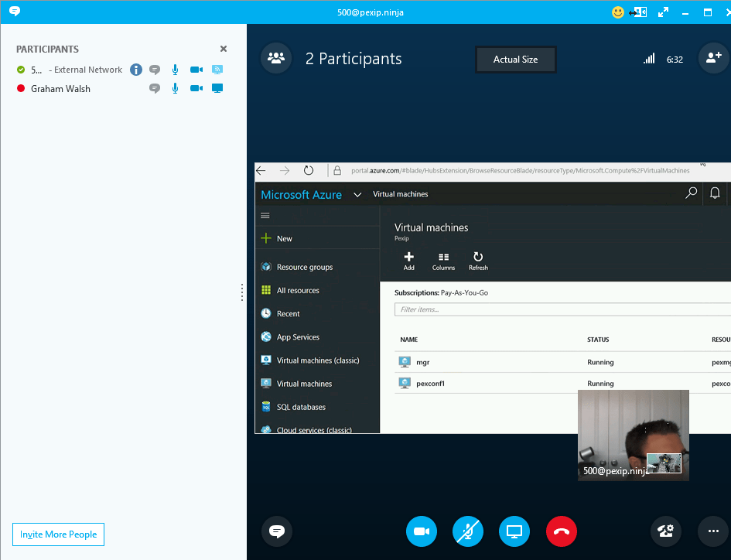Open the conversation bubble icon in title bar
Screen dimensions: 731x560
point(15,11)
